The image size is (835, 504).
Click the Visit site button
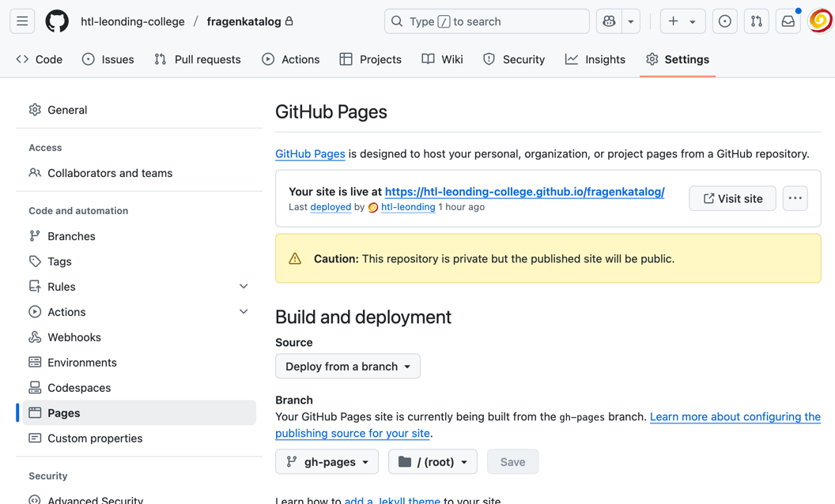point(732,198)
